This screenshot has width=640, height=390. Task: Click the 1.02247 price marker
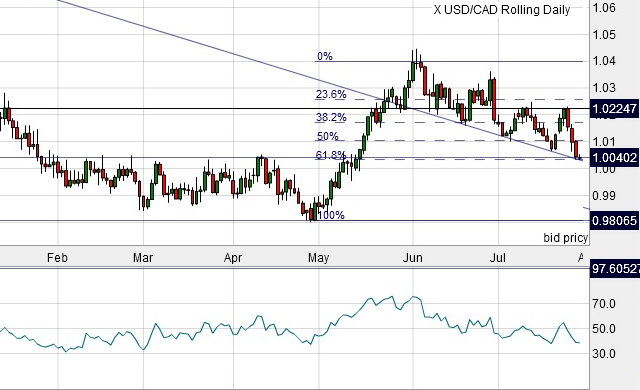click(x=615, y=109)
